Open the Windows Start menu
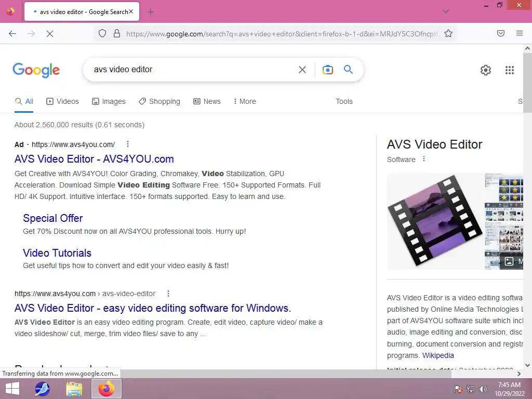Image resolution: width=532 pixels, height=399 pixels. (x=12, y=389)
